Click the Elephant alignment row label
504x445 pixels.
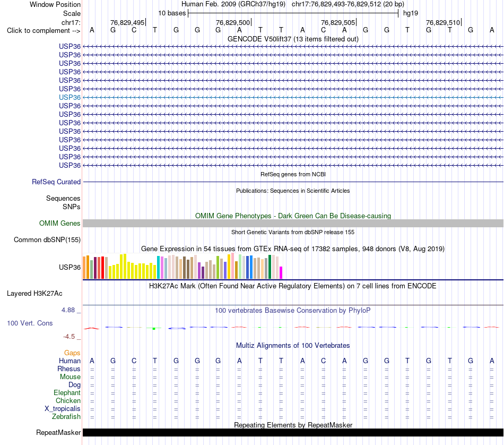pos(67,393)
